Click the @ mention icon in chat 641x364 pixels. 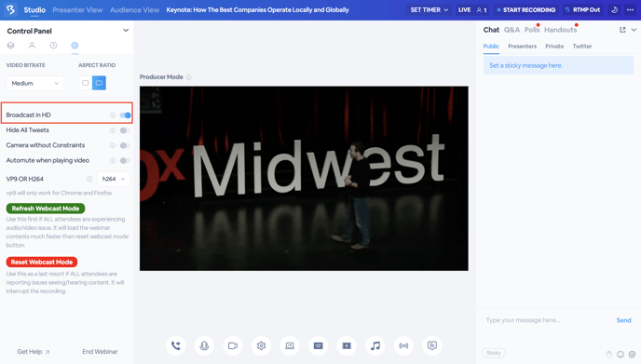[x=632, y=354]
